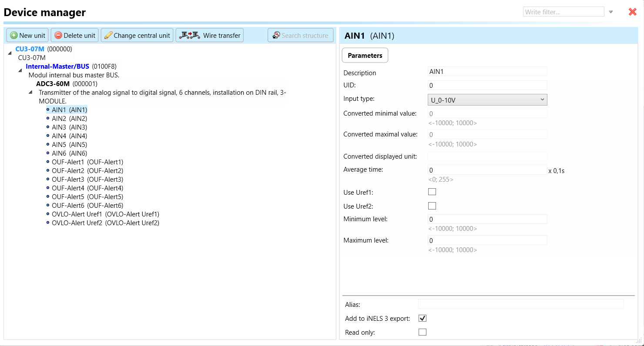The width and height of the screenshot is (644, 346).
Task: Click the Average time input field
Action: (x=487, y=170)
